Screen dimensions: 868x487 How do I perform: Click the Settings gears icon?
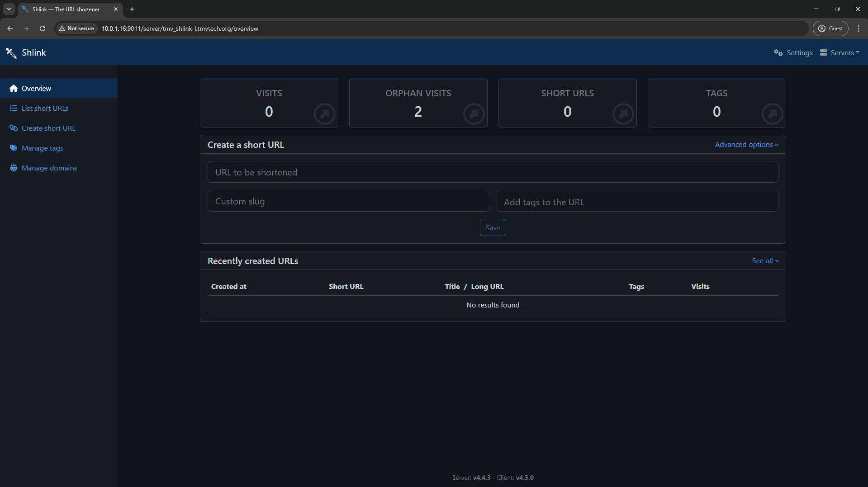[778, 53]
